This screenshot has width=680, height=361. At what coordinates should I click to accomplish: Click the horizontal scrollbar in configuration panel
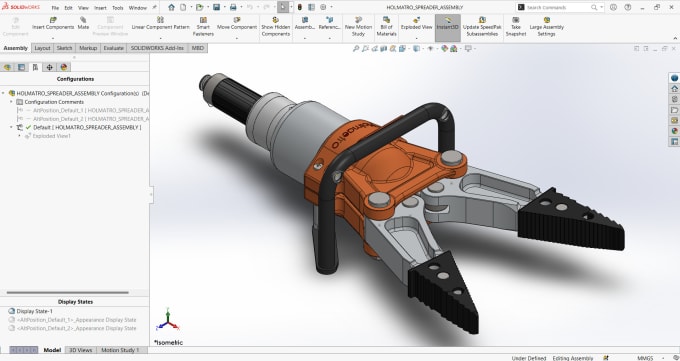coord(68,292)
